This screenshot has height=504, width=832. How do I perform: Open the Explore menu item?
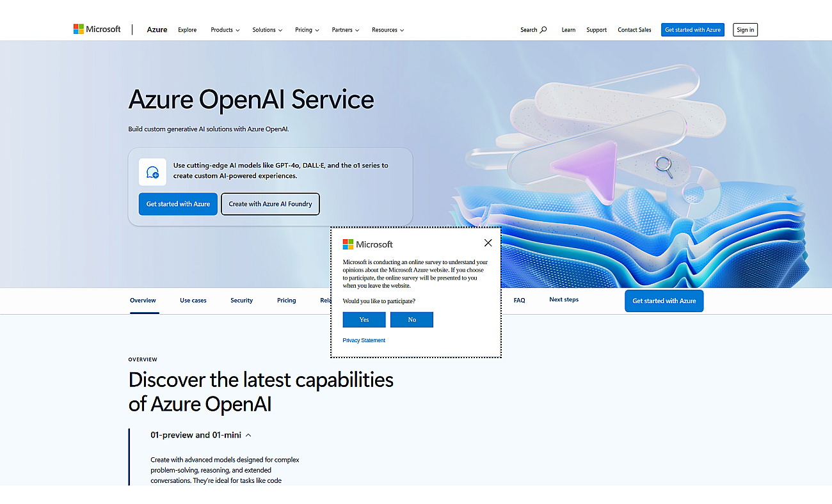click(188, 30)
